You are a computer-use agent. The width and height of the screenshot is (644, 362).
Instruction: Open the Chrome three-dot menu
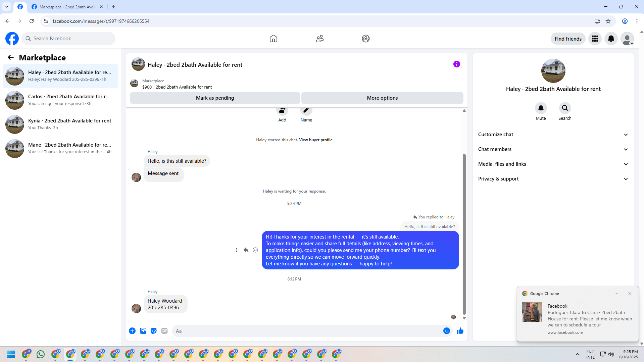point(637,21)
